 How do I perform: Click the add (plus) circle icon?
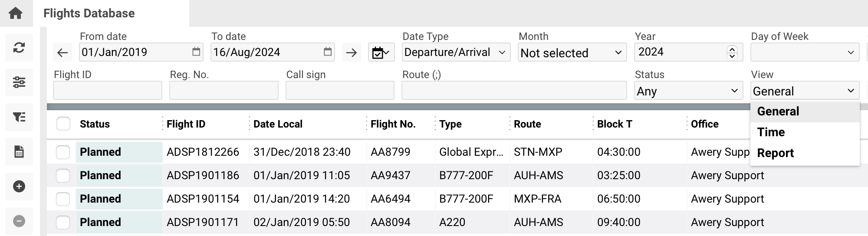19,187
